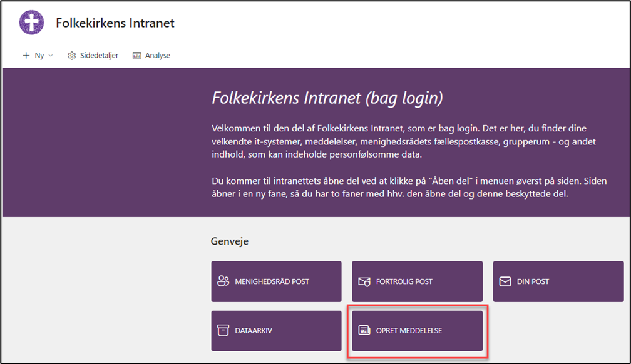
Task: Click the plus icon beside Ny
Action: click(x=26, y=55)
